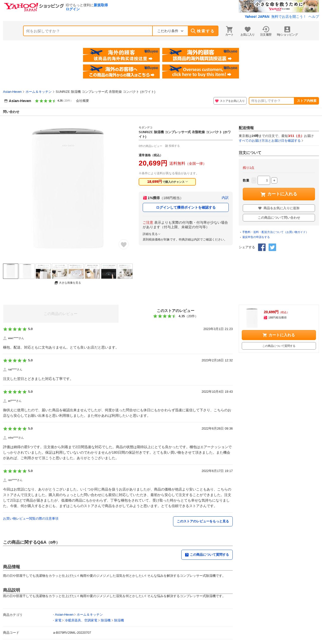Expand the 18,699円で購入のチャンス box

pos(167,182)
